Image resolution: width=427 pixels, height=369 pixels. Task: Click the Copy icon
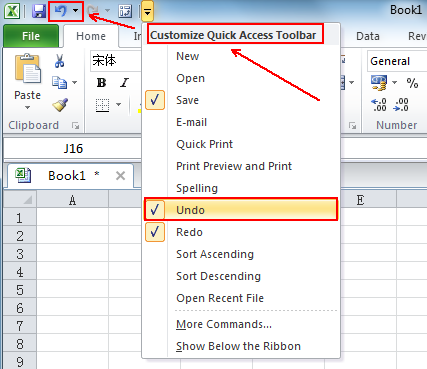tap(59, 82)
